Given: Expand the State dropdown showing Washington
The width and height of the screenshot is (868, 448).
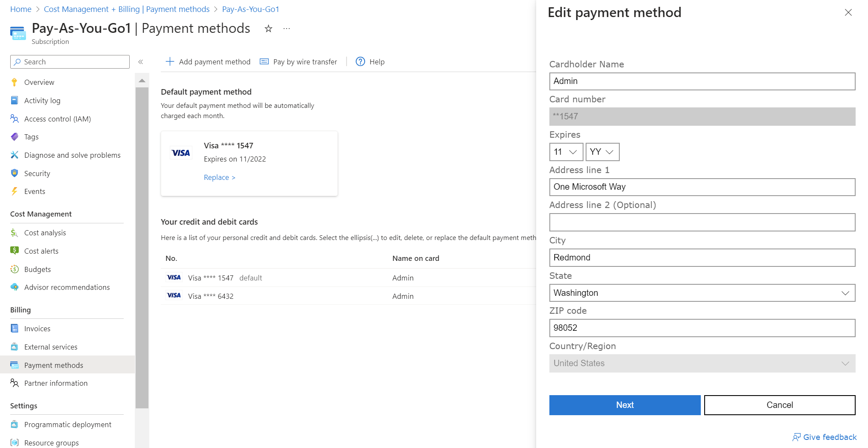Looking at the screenshot, I should [702, 293].
